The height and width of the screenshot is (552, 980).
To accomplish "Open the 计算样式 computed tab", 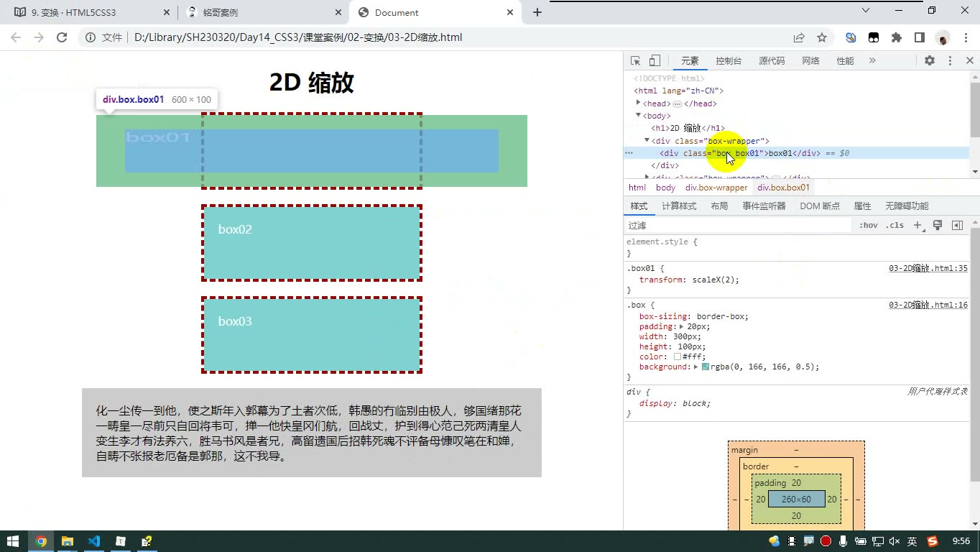I will (679, 206).
